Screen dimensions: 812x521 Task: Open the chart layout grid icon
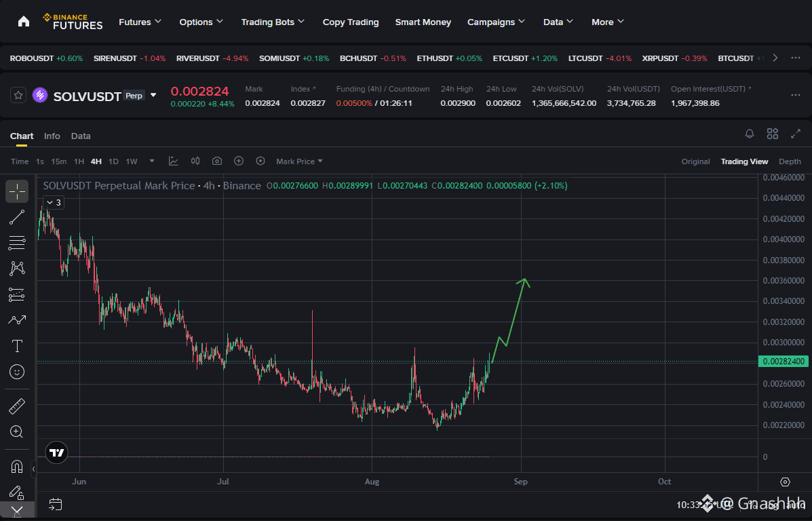[x=772, y=134]
